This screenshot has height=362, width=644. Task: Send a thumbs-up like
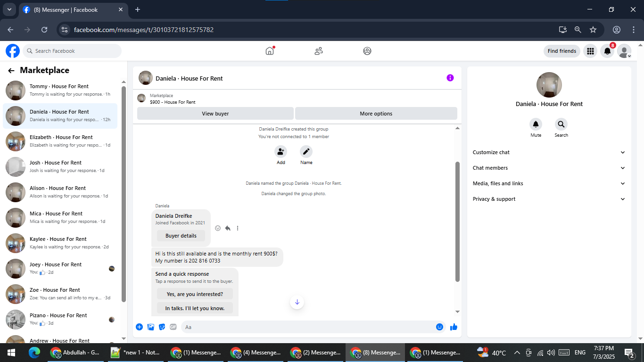click(x=454, y=327)
